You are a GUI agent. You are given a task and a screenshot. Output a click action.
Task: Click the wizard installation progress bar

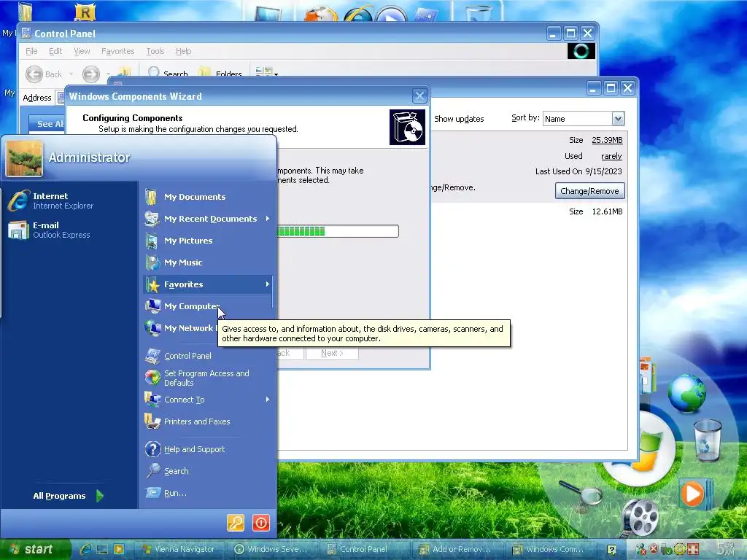(x=337, y=231)
